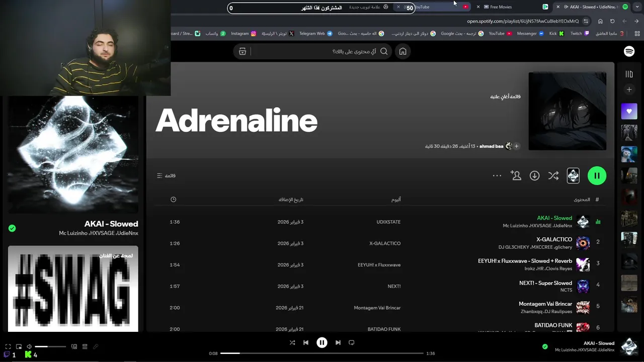Toggle repeat in bottom player
Viewport: 644px width, 362px height.
(352, 342)
